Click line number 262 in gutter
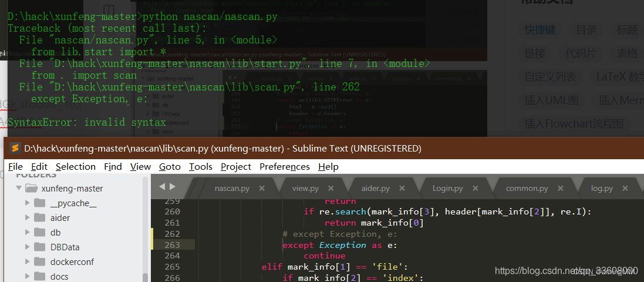The width and height of the screenshot is (644, 282). (x=172, y=234)
